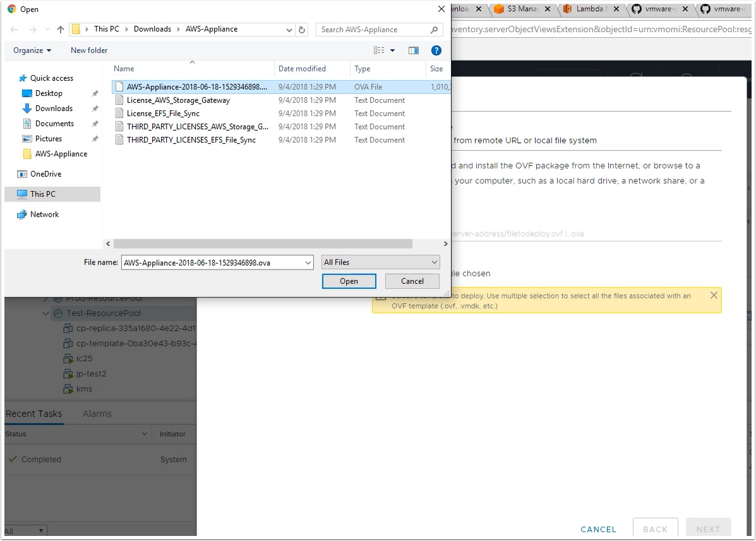Switch to the S3 Management browser tab
The image size is (756, 541).
[x=523, y=9]
